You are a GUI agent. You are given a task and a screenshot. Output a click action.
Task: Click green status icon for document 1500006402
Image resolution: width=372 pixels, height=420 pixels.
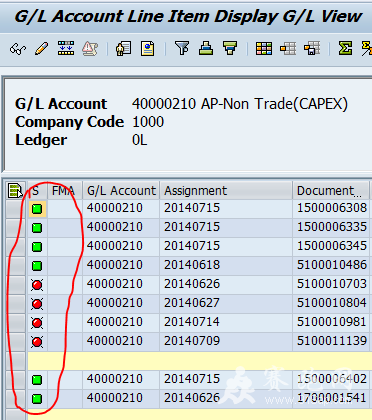[x=37, y=380]
